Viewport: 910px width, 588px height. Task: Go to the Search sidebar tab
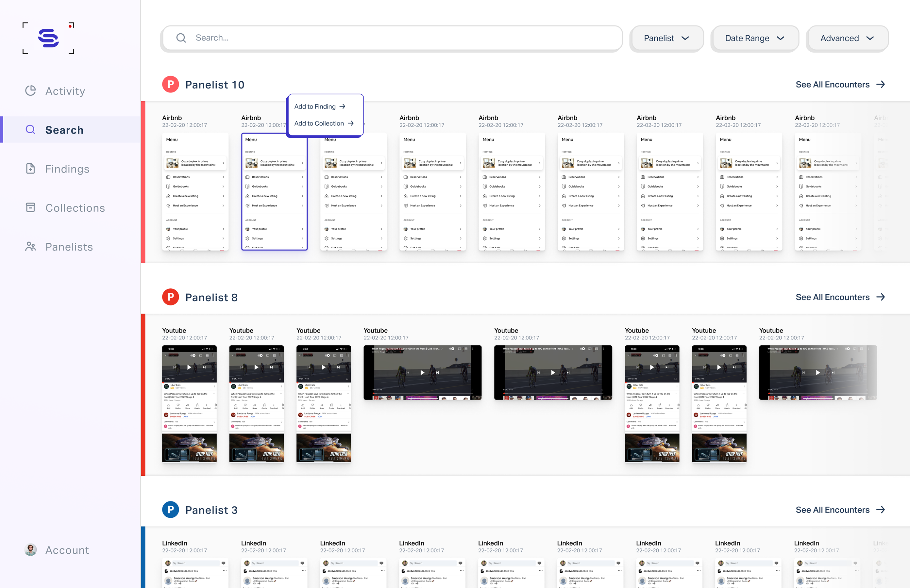click(x=64, y=130)
